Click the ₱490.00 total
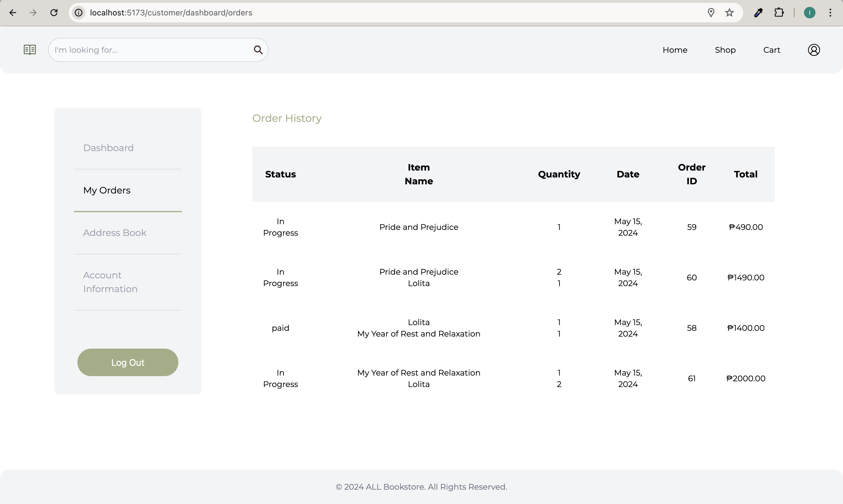This screenshot has width=843, height=504. click(x=746, y=227)
